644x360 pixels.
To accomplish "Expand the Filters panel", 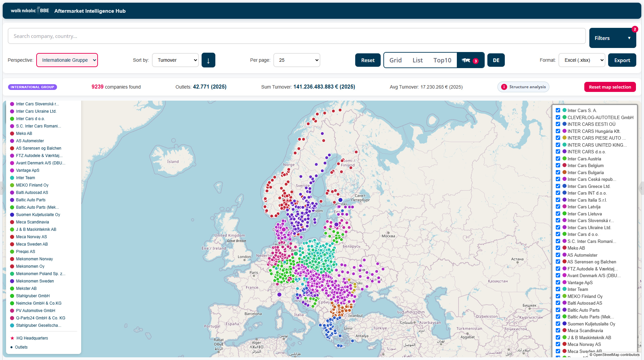I will coord(613,38).
